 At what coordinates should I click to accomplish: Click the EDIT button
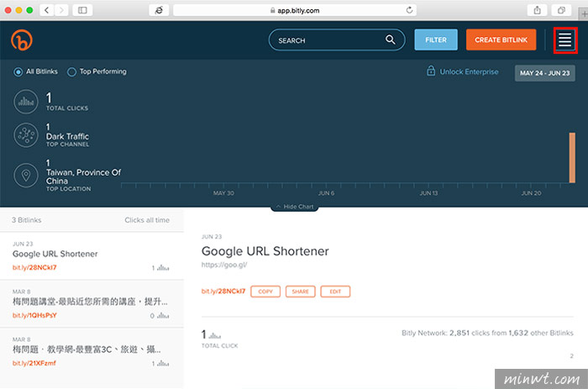(335, 292)
